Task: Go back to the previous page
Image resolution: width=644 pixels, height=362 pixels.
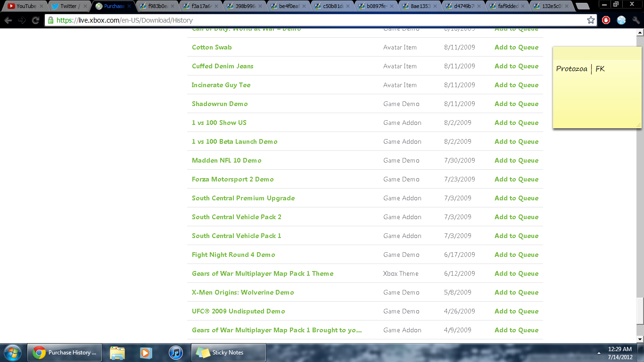Action: click(8, 20)
